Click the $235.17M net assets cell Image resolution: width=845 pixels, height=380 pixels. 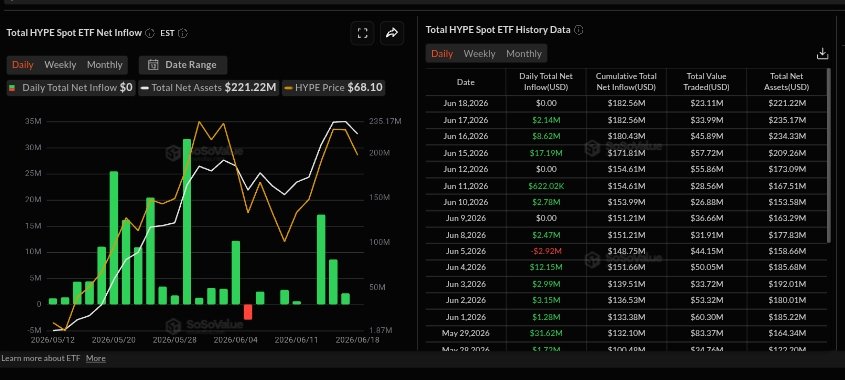(787, 120)
